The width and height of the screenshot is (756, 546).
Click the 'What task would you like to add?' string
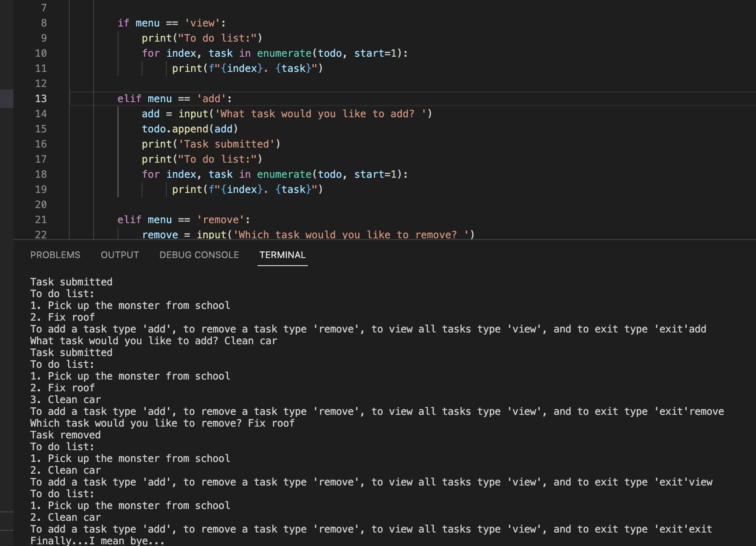point(320,114)
